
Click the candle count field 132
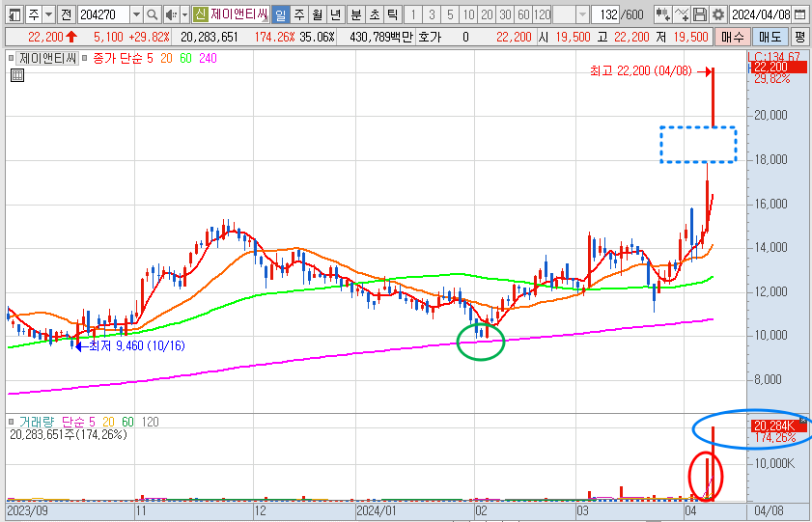[606, 14]
